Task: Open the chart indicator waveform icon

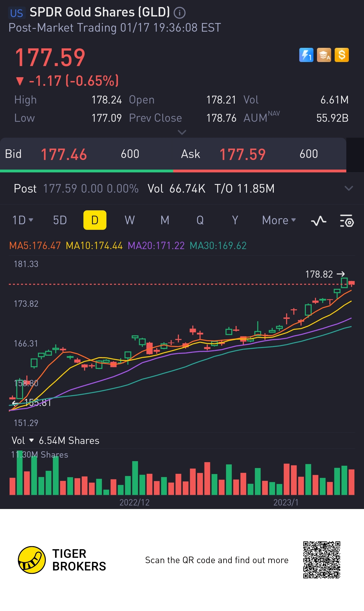Action: [318, 220]
